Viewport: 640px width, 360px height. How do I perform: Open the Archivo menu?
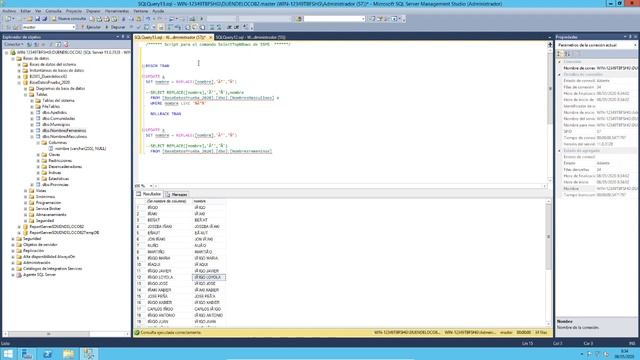coord(9,11)
